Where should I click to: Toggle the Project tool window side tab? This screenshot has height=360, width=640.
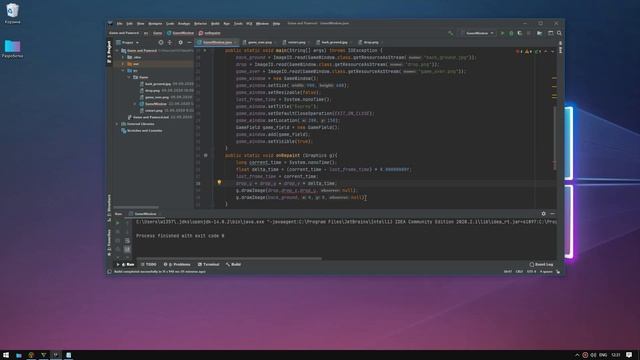[109, 51]
